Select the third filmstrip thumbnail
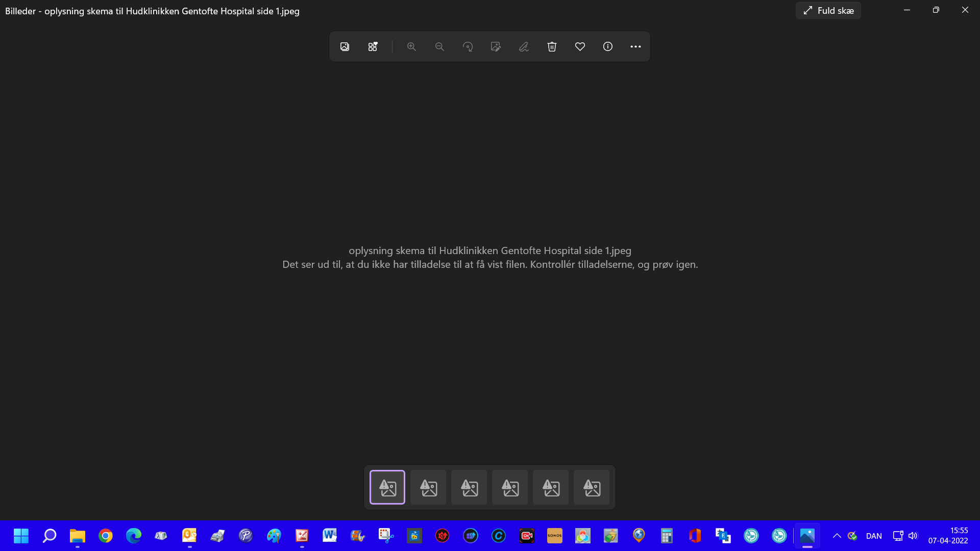The height and width of the screenshot is (551, 980). click(469, 487)
